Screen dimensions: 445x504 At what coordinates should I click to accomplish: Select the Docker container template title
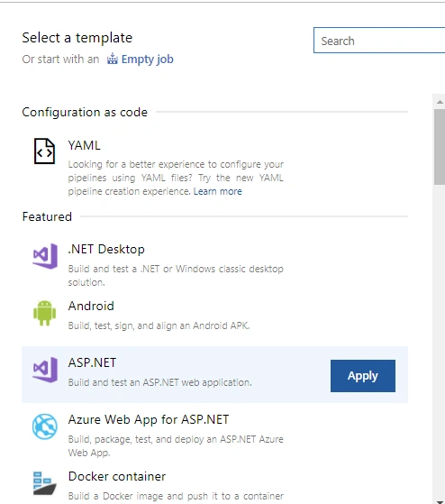[117, 476]
